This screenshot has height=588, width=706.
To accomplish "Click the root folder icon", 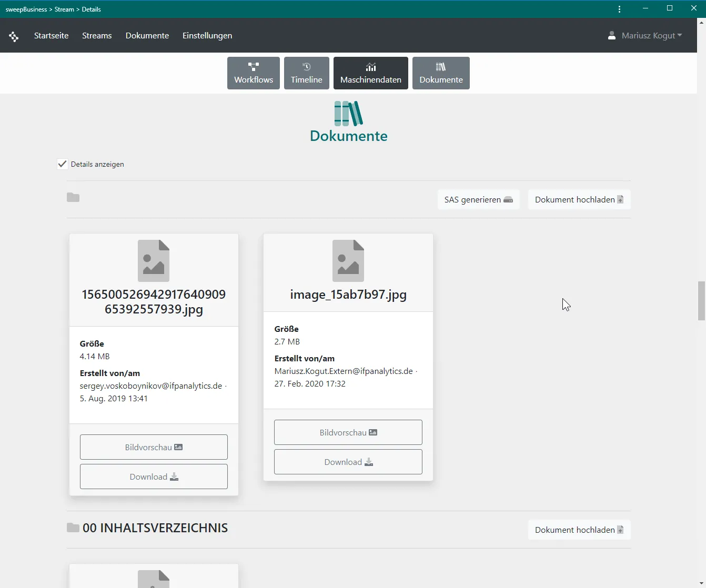I will click(73, 198).
